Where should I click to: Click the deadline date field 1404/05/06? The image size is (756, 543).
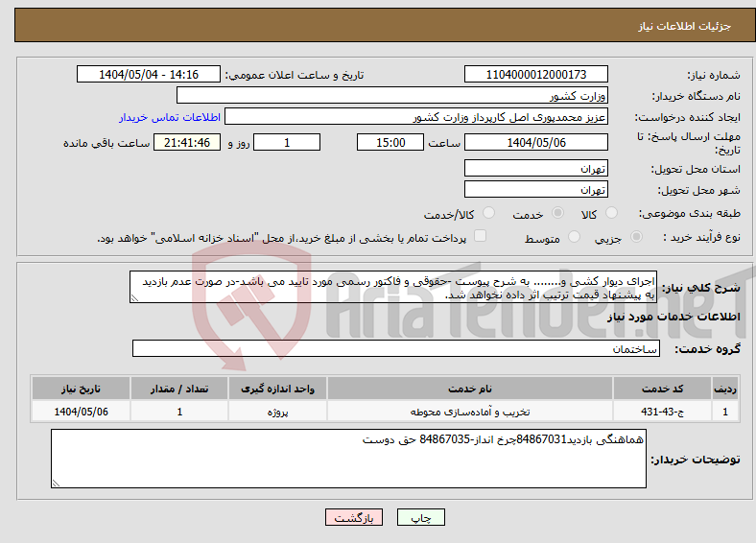(535, 142)
